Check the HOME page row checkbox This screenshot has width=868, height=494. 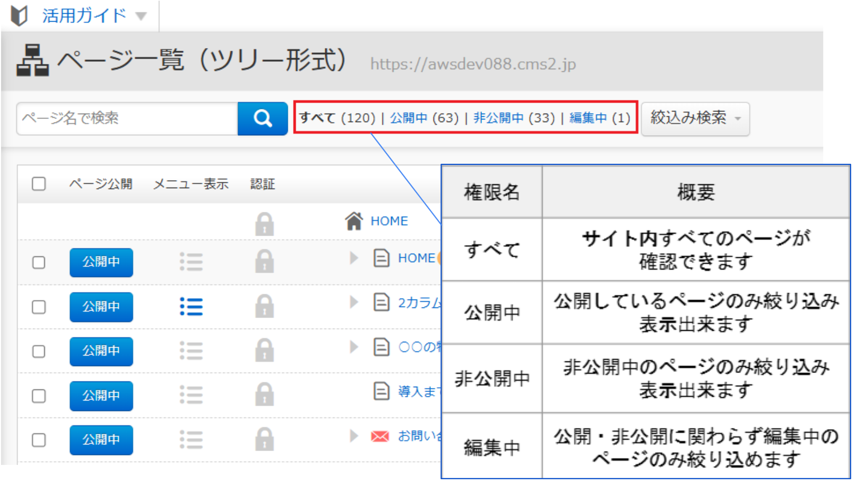point(39,263)
